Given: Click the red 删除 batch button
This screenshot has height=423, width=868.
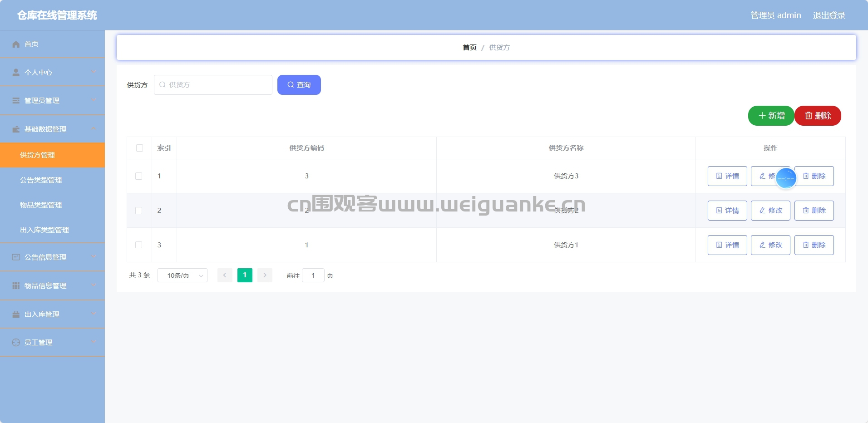Looking at the screenshot, I should click(818, 116).
